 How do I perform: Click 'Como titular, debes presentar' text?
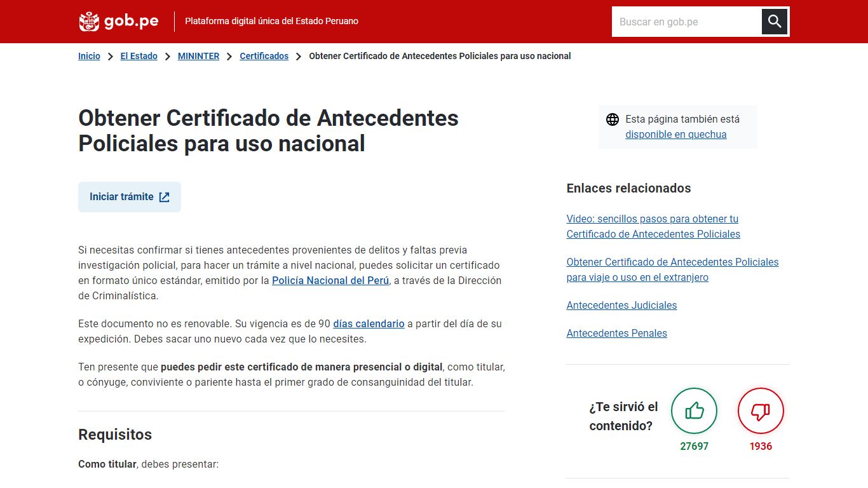pos(148,464)
